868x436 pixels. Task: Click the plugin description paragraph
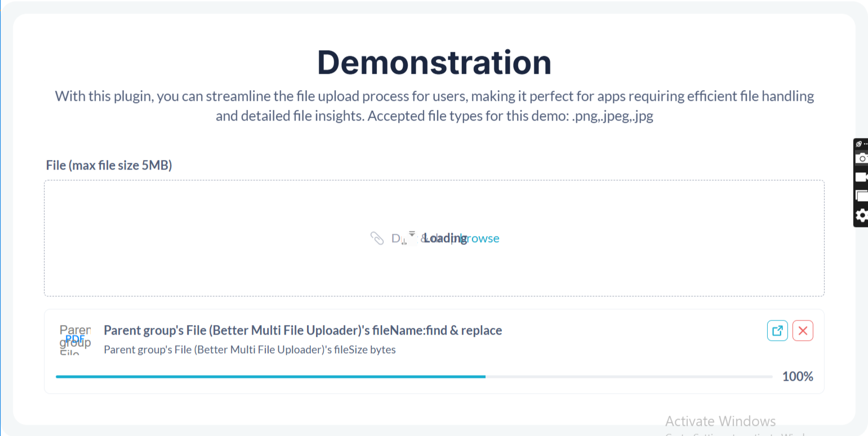[x=434, y=106]
